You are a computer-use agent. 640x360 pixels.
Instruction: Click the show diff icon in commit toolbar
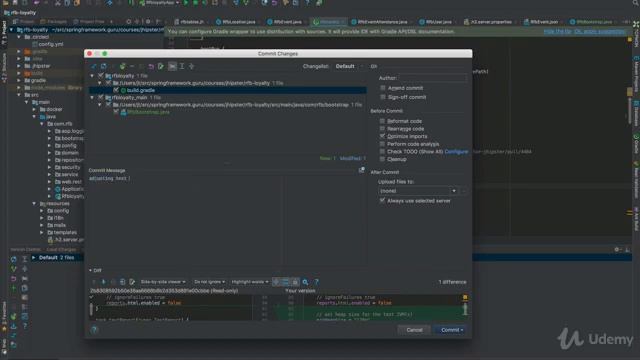click(x=94, y=66)
